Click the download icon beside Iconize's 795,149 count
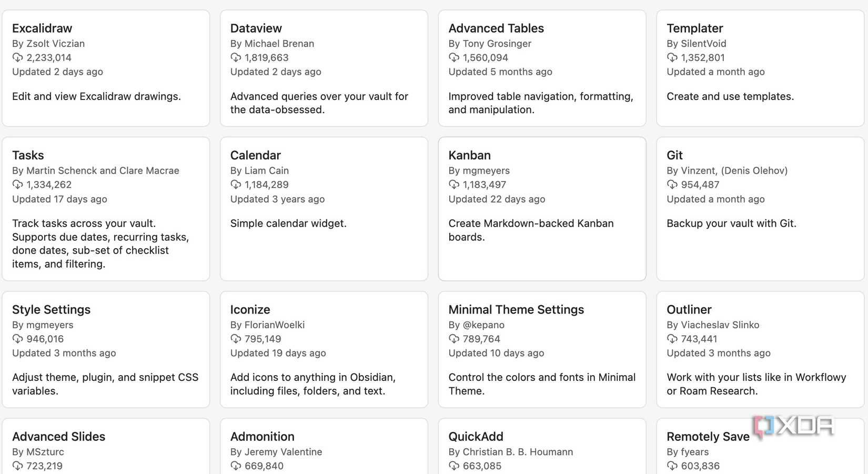Viewport: 868px width, 474px height. click(x=235, y=339)
